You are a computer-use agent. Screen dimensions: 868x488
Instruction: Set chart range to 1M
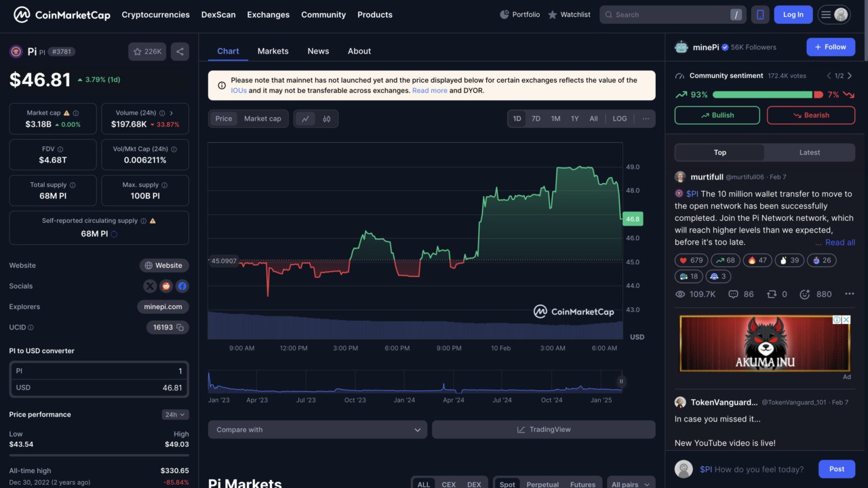click(555, 119)
